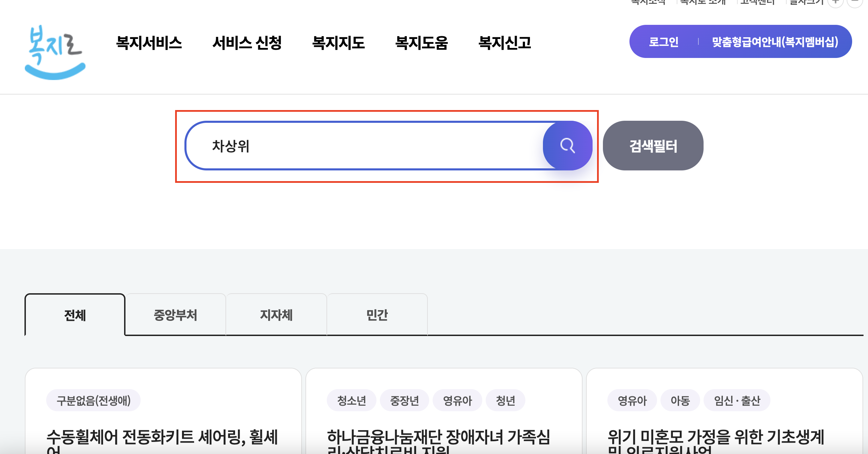Click the magnifying glass search button

[567, 146]
